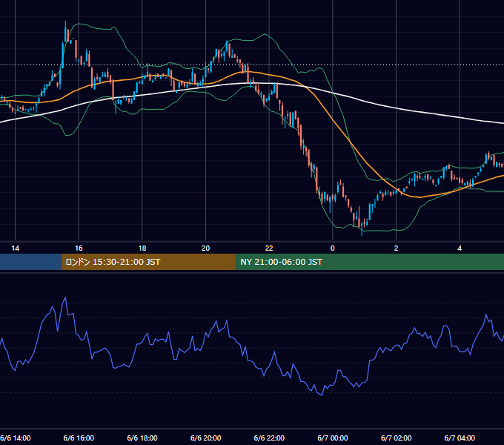
Task: Click the 4 hour axis label
Action: (x=460, y=248)
